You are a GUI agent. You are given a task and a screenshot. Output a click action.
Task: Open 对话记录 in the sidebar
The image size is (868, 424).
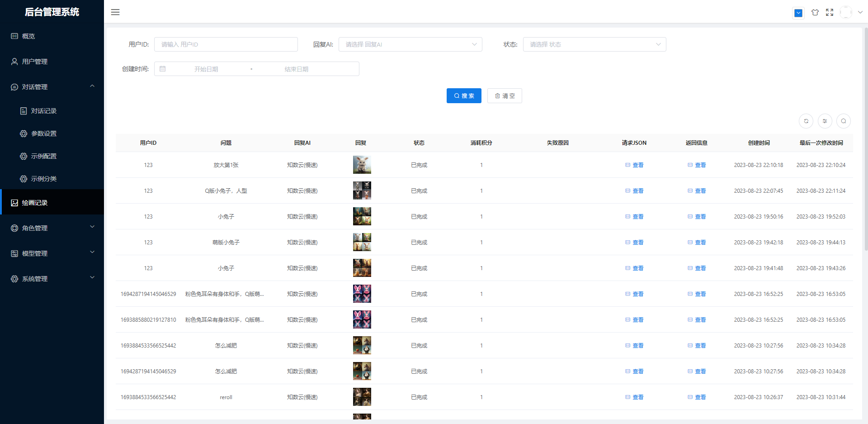tap(43, 111)
